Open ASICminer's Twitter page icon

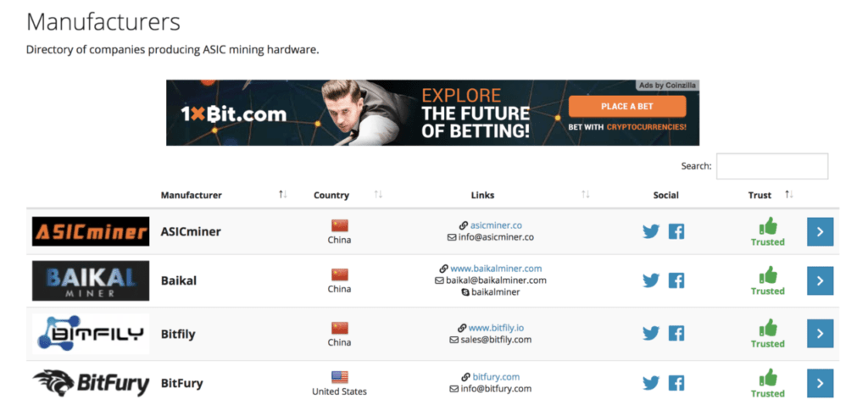pos(651,231)
